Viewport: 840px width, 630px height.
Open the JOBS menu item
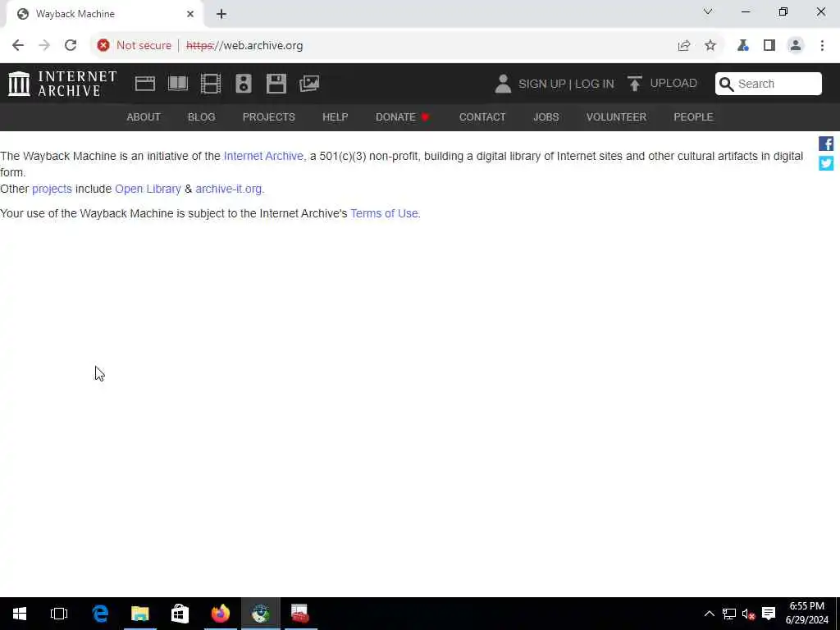[546, 116]
